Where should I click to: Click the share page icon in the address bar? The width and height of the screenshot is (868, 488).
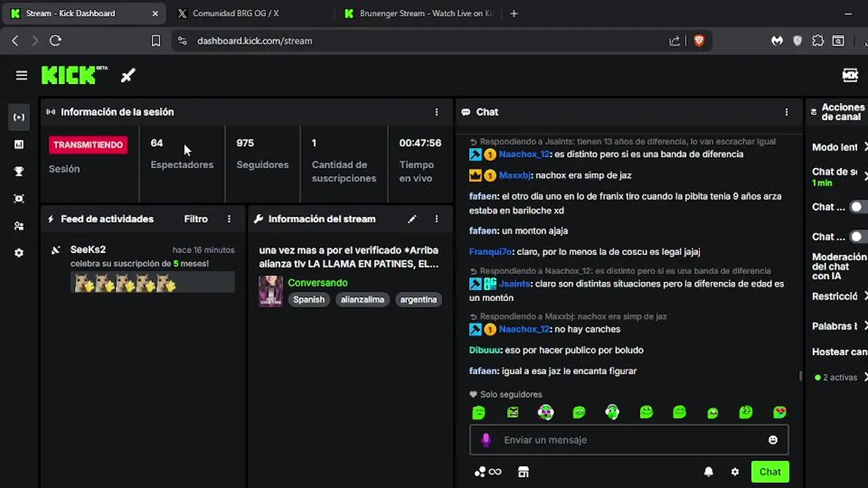pyautogui.click(x=675, y=41)
